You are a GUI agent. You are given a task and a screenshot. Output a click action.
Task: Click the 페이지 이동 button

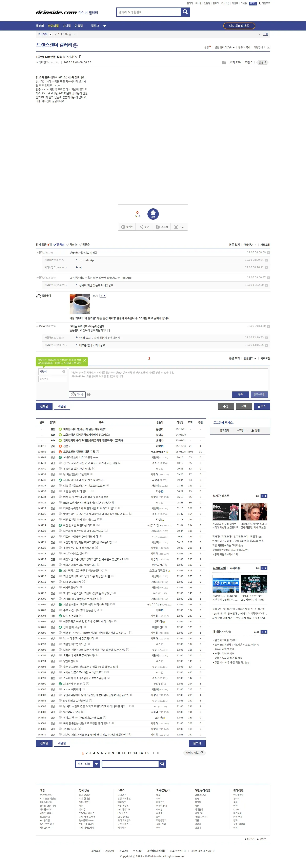tap(194, 753)
